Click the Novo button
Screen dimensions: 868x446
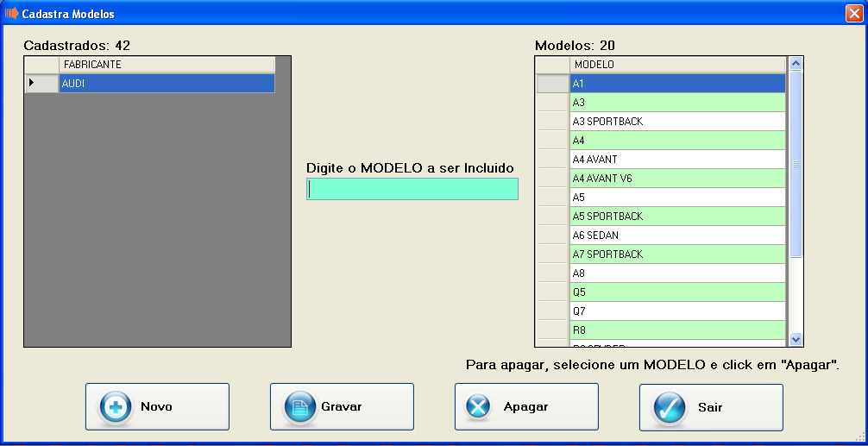[x=157, y=406]
